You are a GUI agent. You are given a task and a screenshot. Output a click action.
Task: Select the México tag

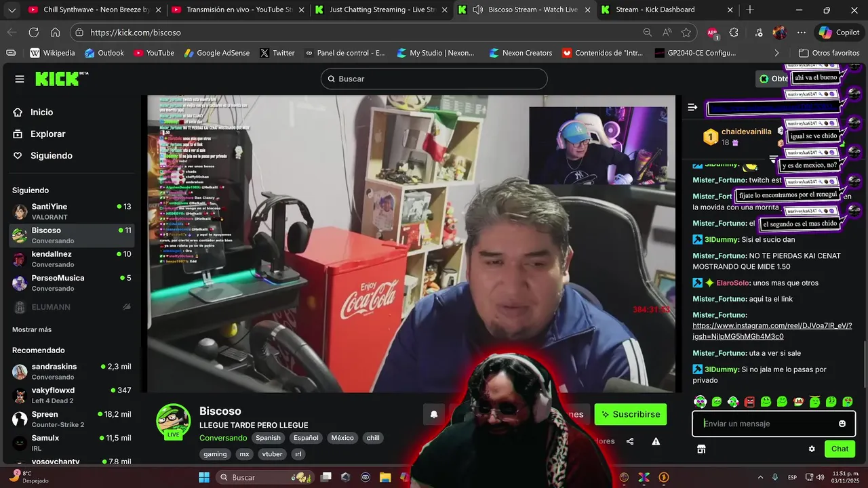tap(342, 438)
